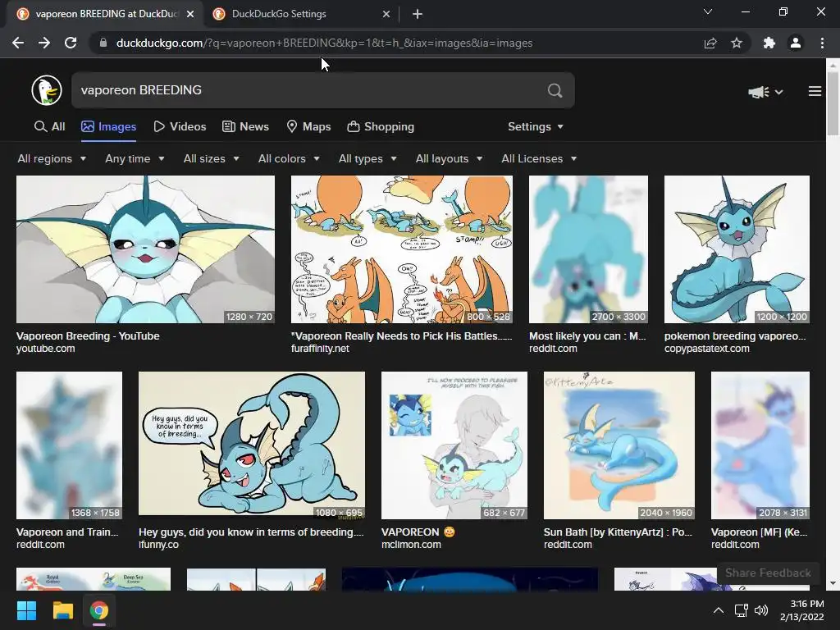This screenshot has height=630, width=840.
Task: Click the browser forward arrow
Action: (44, 43)
